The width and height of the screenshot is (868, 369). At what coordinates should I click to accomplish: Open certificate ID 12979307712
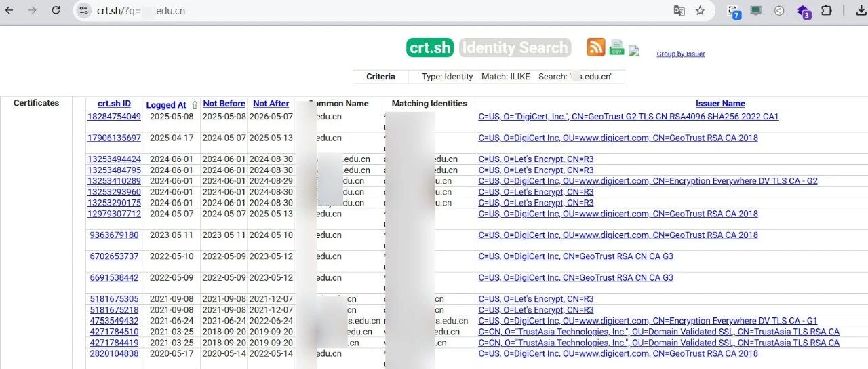114,214
